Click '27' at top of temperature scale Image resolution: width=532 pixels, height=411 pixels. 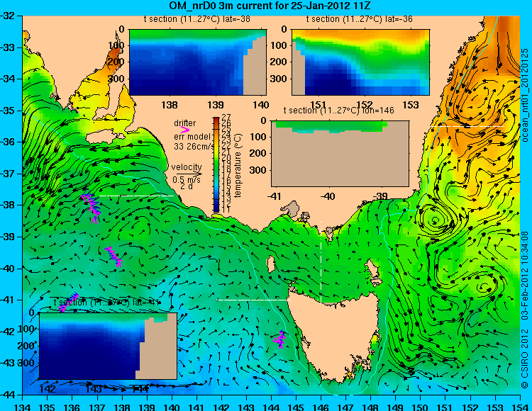pyautogui.click(x=226, y=118)
